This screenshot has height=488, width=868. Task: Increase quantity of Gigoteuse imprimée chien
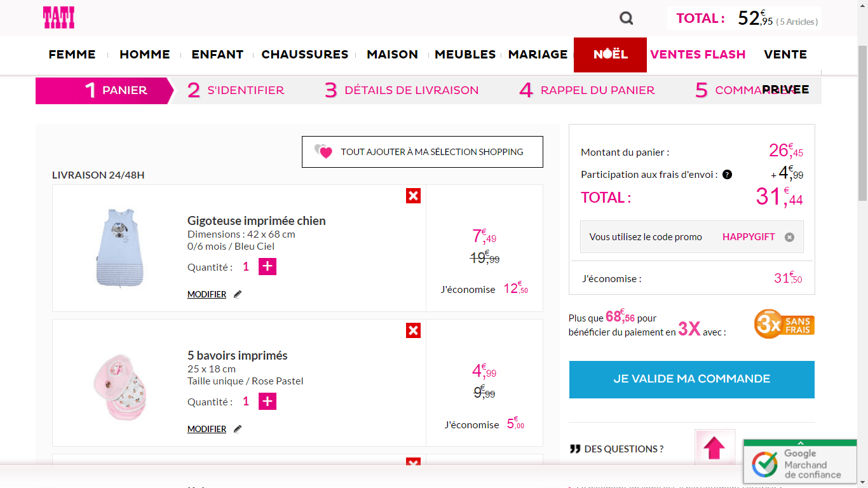(x=268, y=267)
